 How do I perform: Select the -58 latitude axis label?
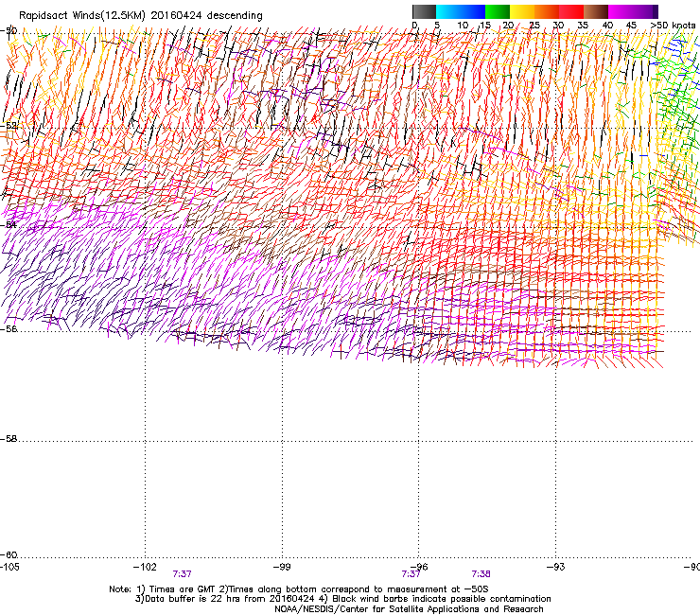9,439
